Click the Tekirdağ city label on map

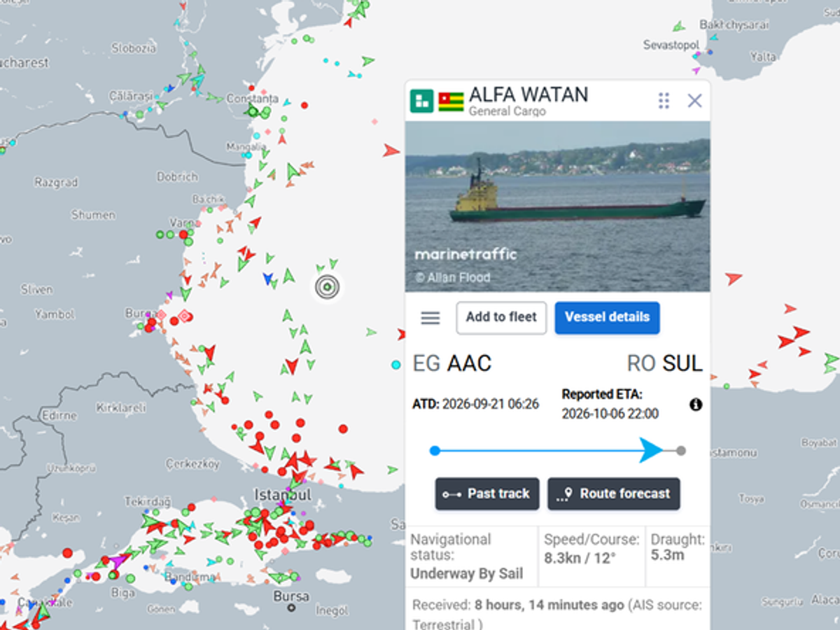tap(147, 502)
